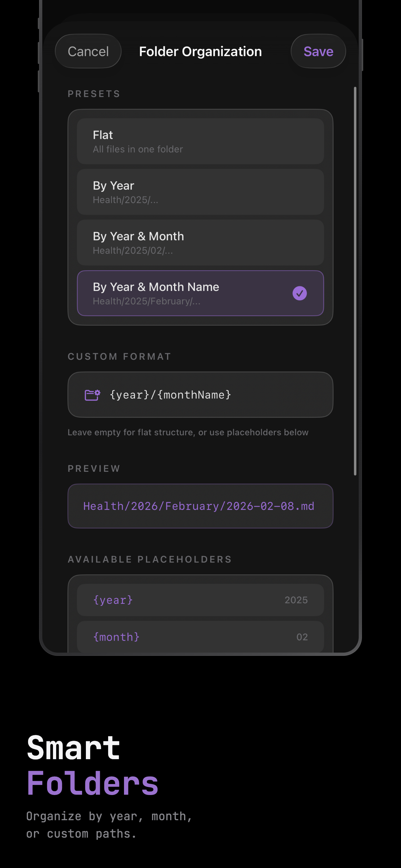Choose the By Year & Month preset
The image size is (401, 868).
tap(200, 242)
